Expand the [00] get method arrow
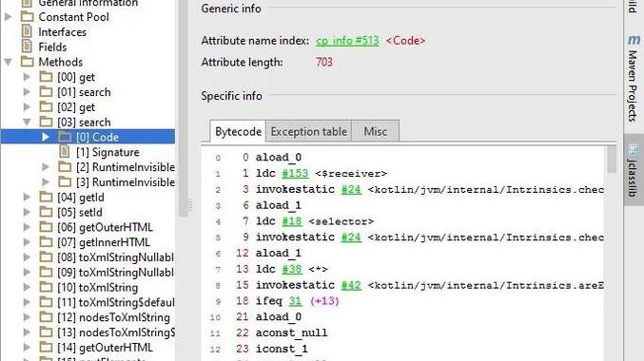Screen dimensions: 644x361 [27, 77]
